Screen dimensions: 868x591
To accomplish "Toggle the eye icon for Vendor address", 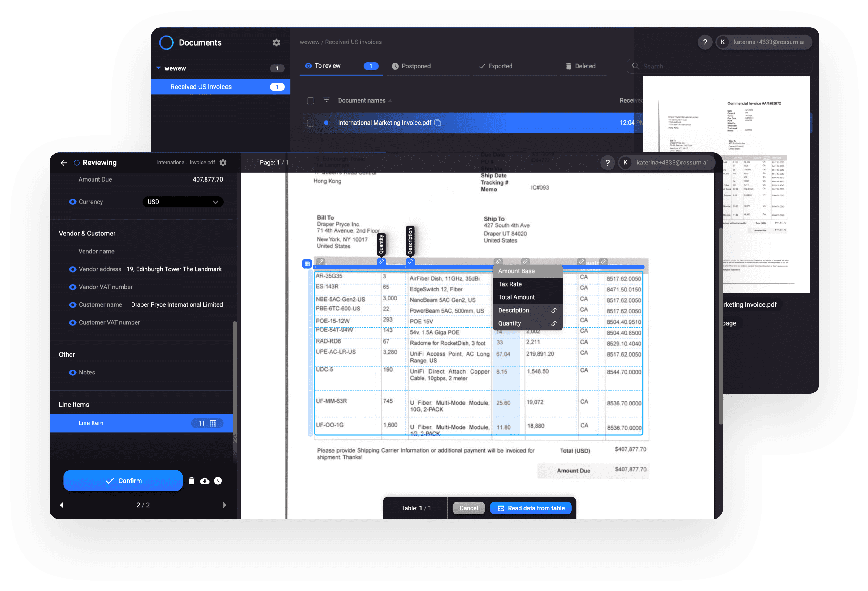I will point(72,269).
